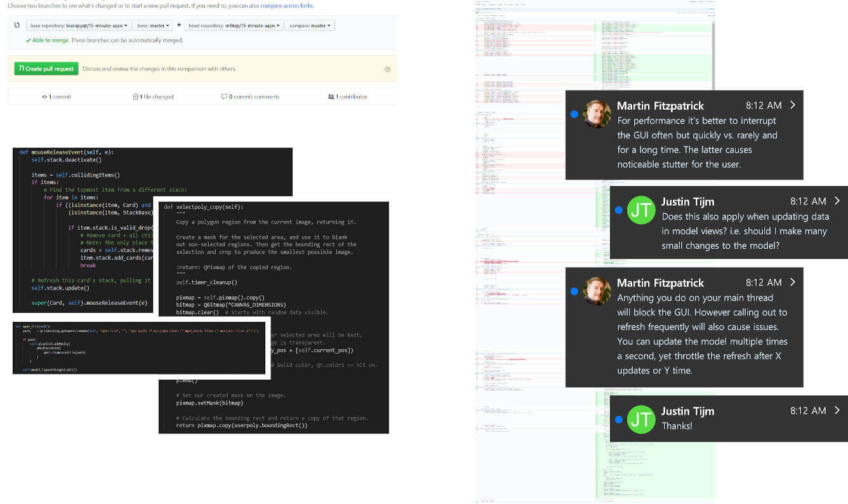Viewport: 848px width, 504px height.
Task: Click the help question mark icon
Action: (x=387, y=69)
